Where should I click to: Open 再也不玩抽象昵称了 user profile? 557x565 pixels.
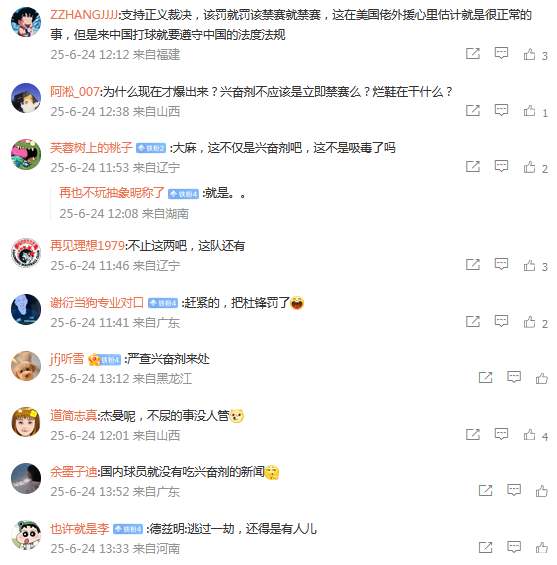(112, 193)
